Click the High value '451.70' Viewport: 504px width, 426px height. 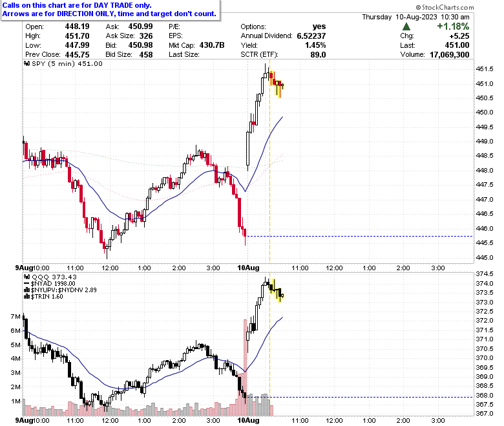[x=77, y=36]
